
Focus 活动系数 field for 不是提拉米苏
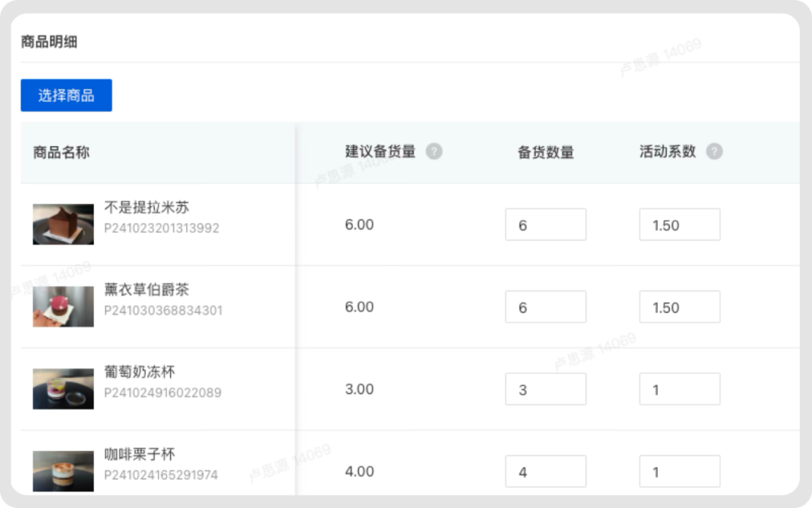click(679, 225)
